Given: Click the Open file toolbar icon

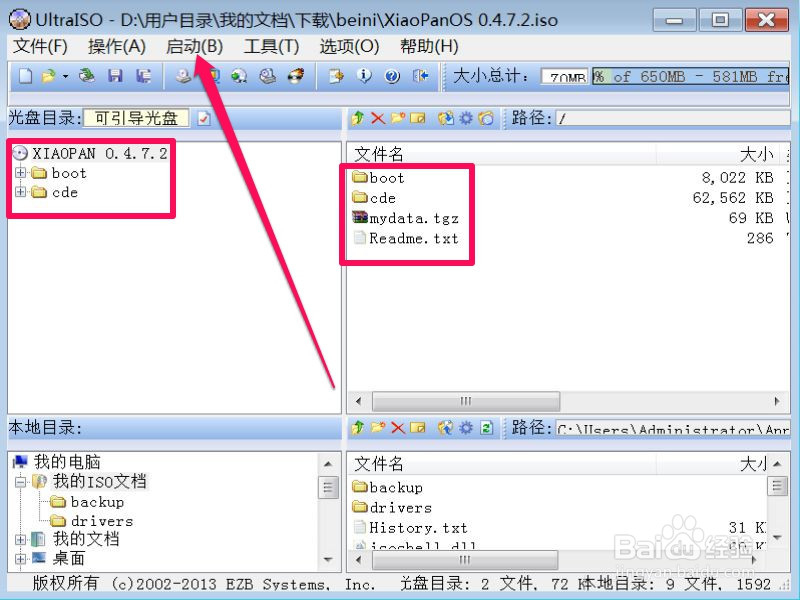Looking at the screenshot, I should point(48,77).
